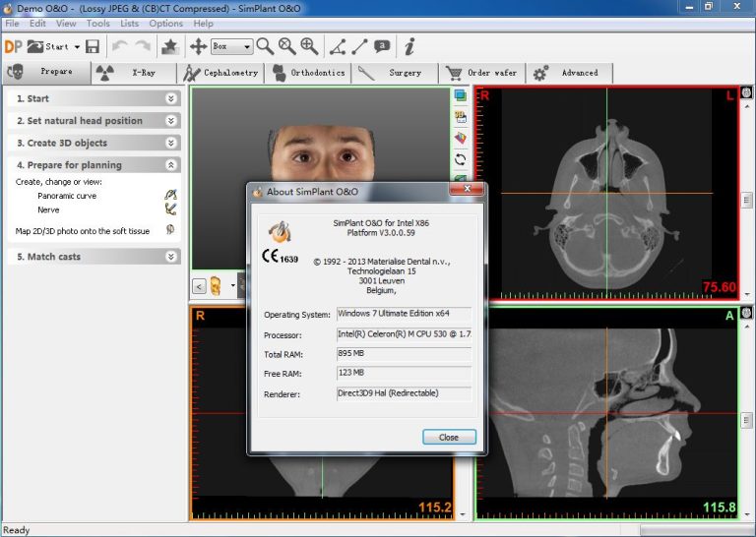Click the 3D view snapshot export icon
756x537 pixels.
[461, 117]
